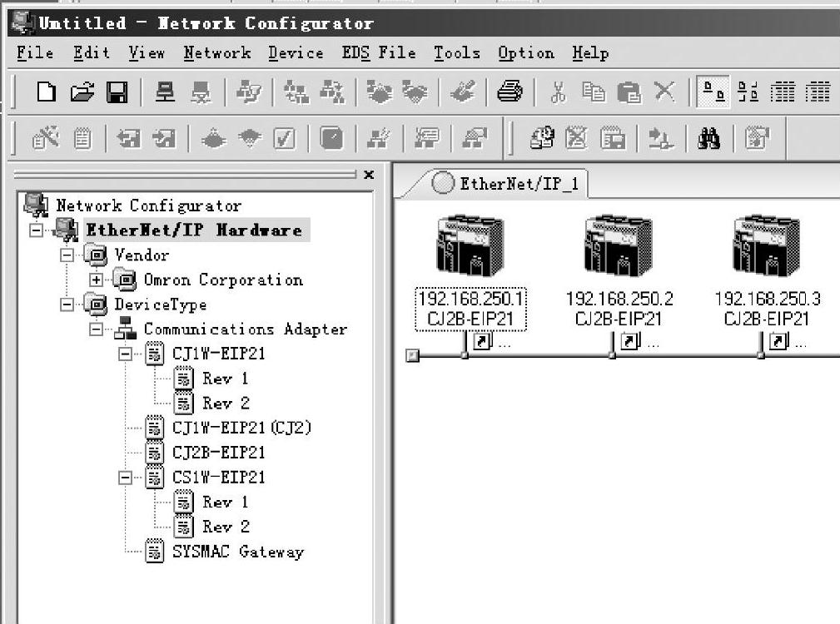This screenshot has width=840, height=624.
Task: Click the 192.168.250.3 CJ2B-EIP21 device icon
Action: pyautogui.click(x=766, y=245)
